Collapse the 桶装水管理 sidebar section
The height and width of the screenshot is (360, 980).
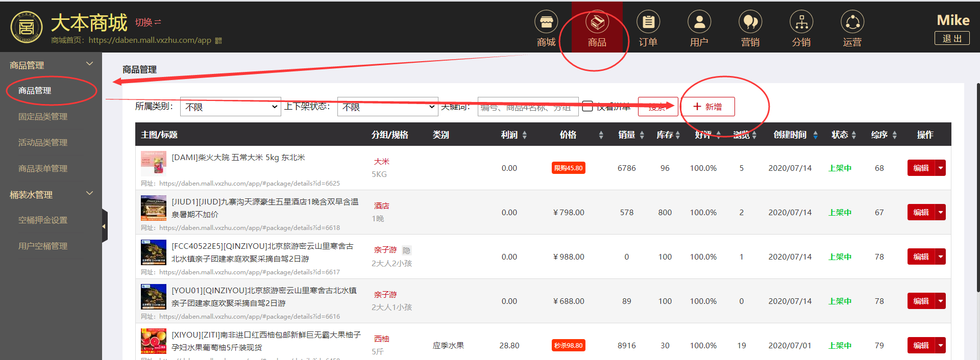(89, 194)
